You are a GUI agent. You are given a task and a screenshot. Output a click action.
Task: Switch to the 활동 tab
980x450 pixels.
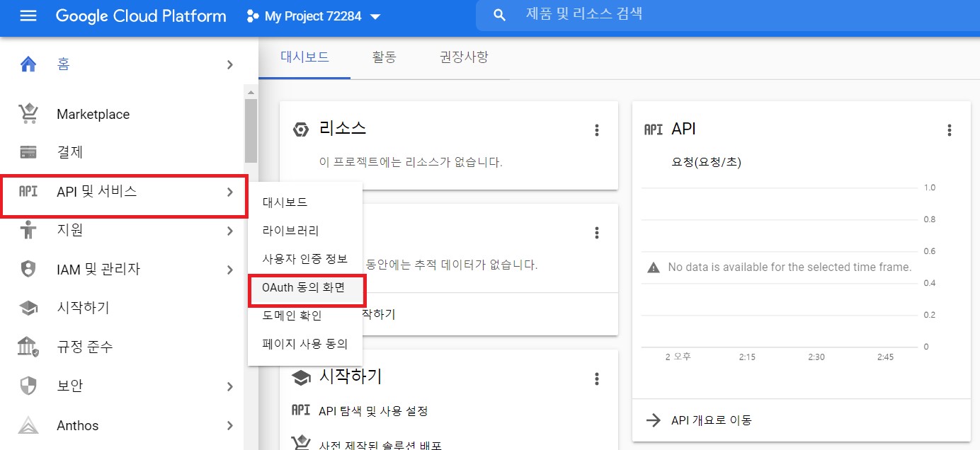384,57
